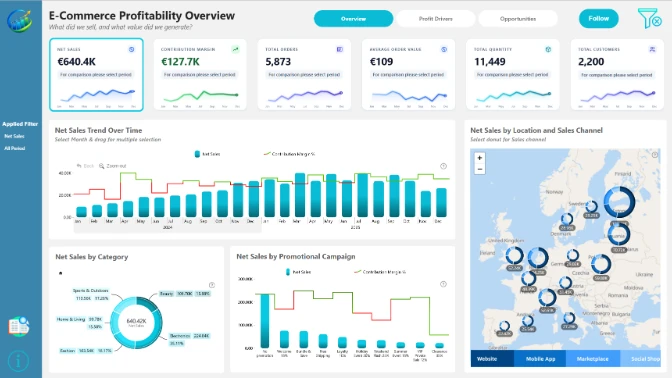Switch to the Profit Drivers tab

coord(435,19)
